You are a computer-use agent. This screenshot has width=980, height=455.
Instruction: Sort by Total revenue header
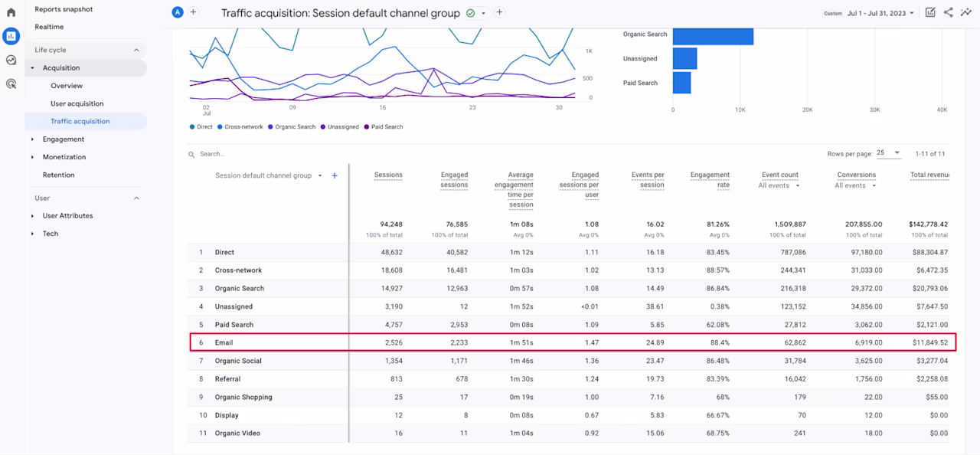(x=929, y=175)
